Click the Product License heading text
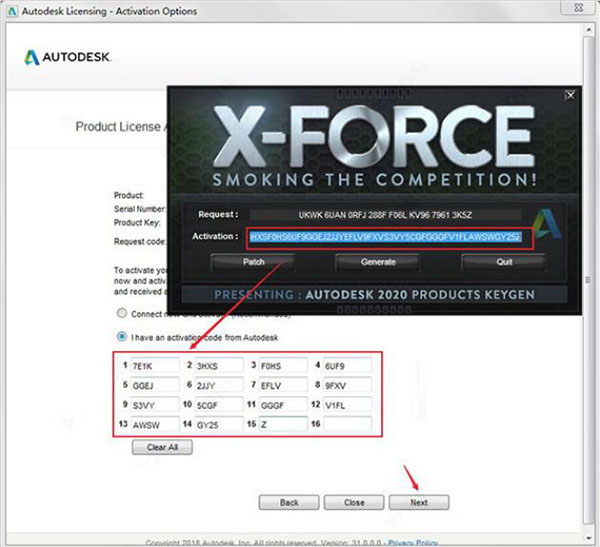The image size is (600, 547). 121,127
